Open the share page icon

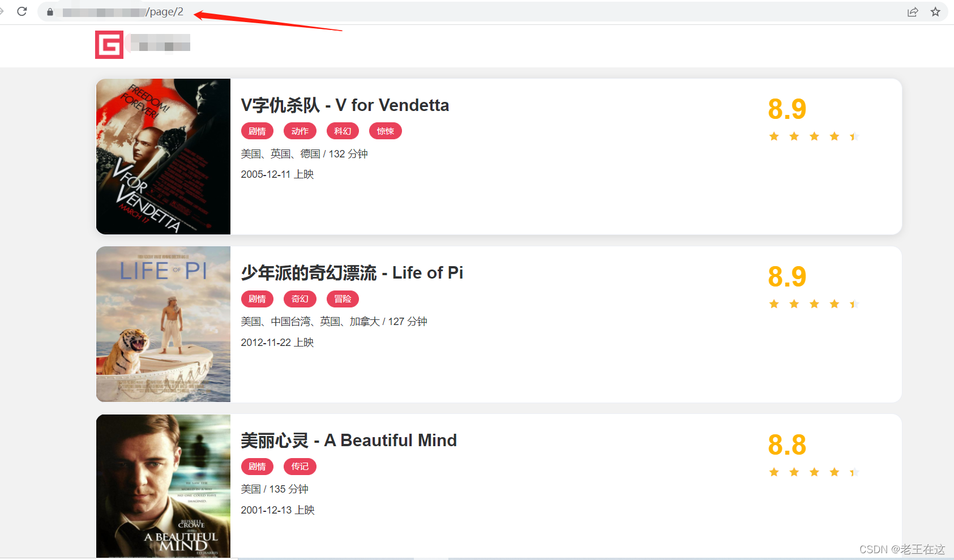point(913,12)
